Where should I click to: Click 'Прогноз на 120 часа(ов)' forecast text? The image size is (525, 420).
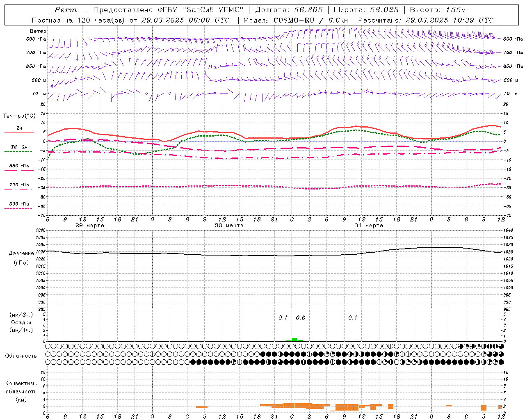pyautogui.click(x=79, y=20)
